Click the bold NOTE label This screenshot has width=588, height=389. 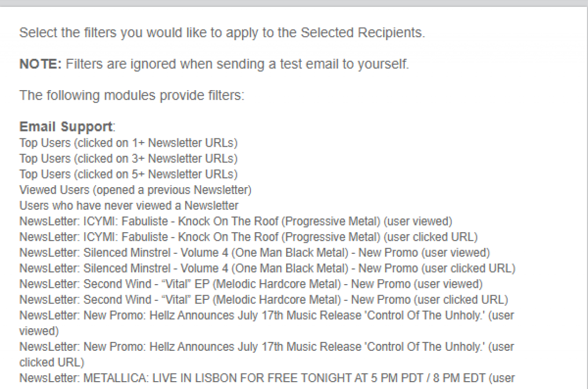pos(40,64)
